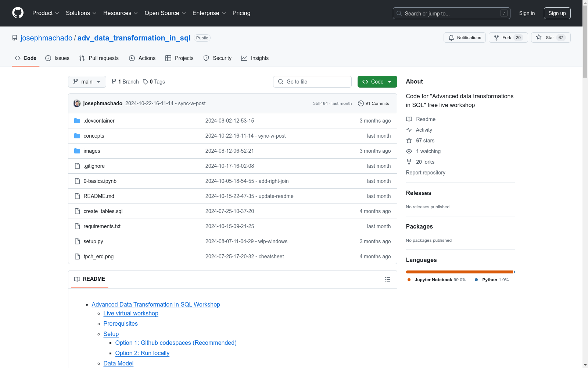Viewport: 588px width, 368px height.
Task: Open the 91 Commits history link
Action: [x=373, y=103]
